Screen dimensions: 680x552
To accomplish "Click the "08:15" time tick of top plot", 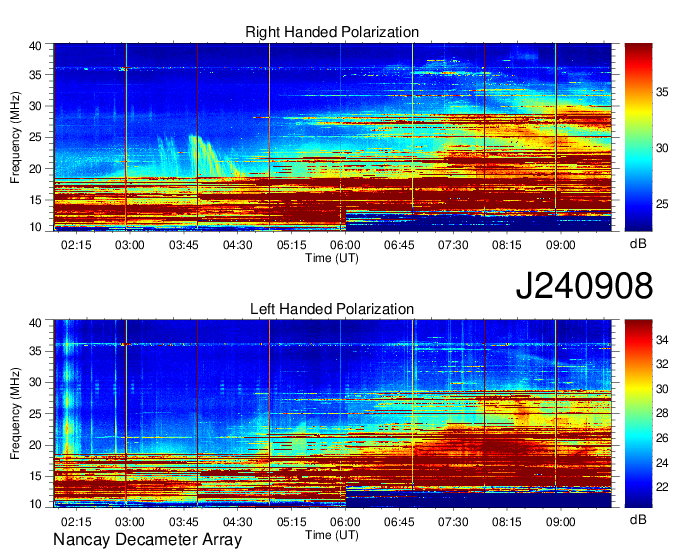I will [507, 245].
